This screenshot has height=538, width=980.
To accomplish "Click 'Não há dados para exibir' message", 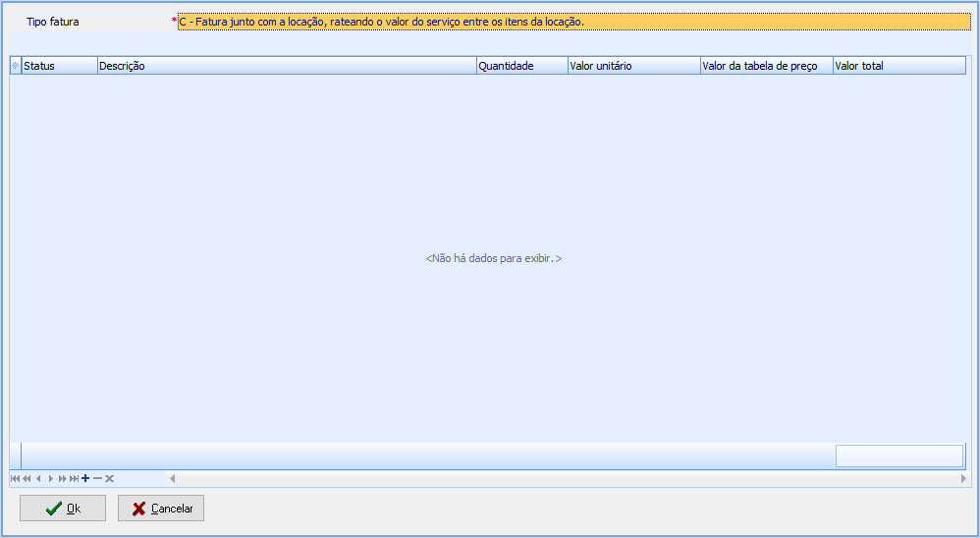I will click(494, 258).
